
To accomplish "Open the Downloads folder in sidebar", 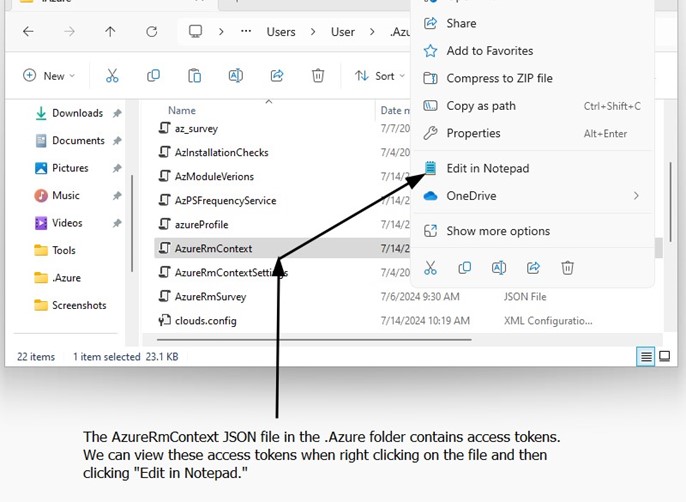I will click(x=77, y=113).
